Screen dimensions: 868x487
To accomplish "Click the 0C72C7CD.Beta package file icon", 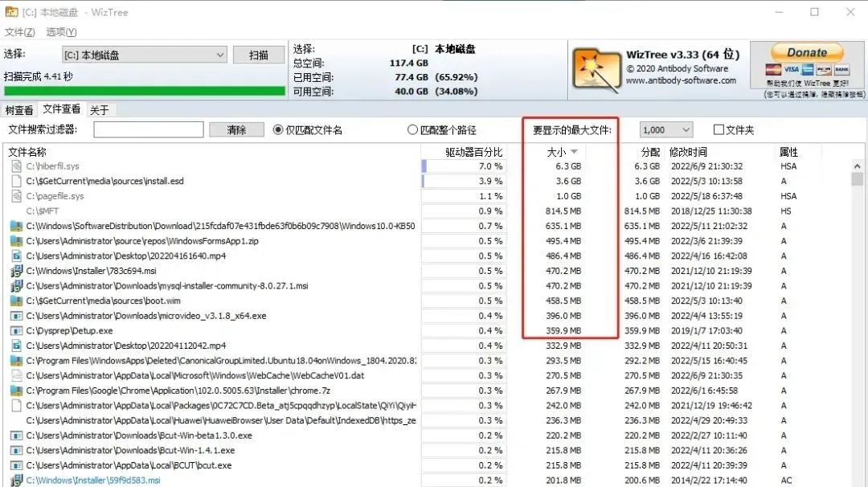I will [17, 405].
